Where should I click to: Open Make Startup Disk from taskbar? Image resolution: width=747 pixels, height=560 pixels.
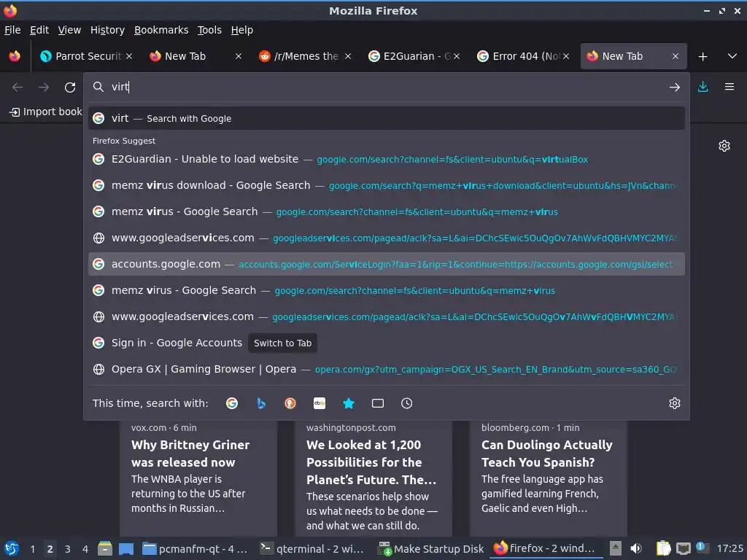(x=431, y=548)
